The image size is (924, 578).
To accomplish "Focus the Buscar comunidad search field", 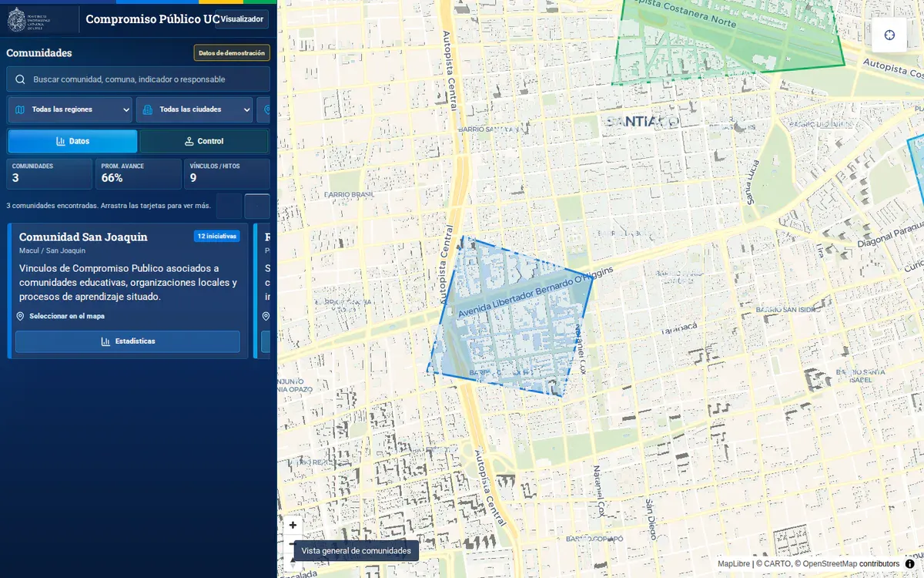I will click(139, 79).
